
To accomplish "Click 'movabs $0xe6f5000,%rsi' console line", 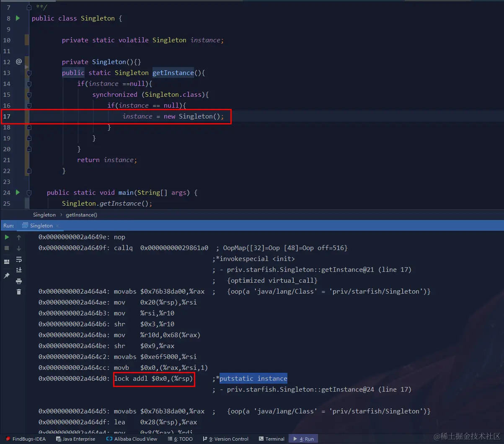I will (118, 357).
